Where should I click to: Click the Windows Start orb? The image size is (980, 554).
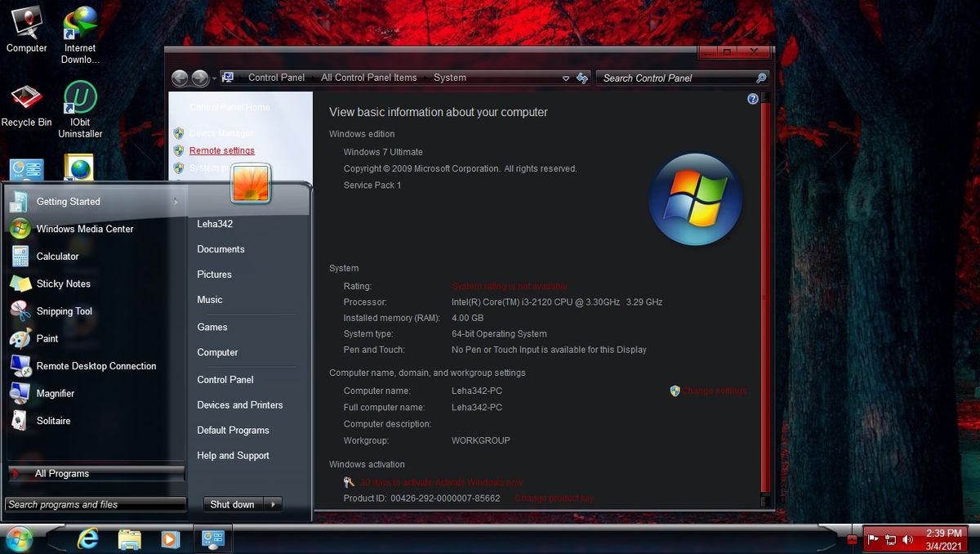click(x=18, y=538)
